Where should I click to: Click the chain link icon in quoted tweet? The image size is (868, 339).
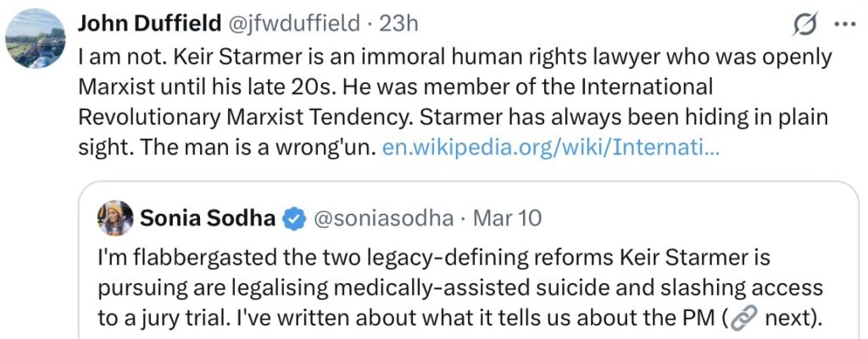click(x=742, y=321)
